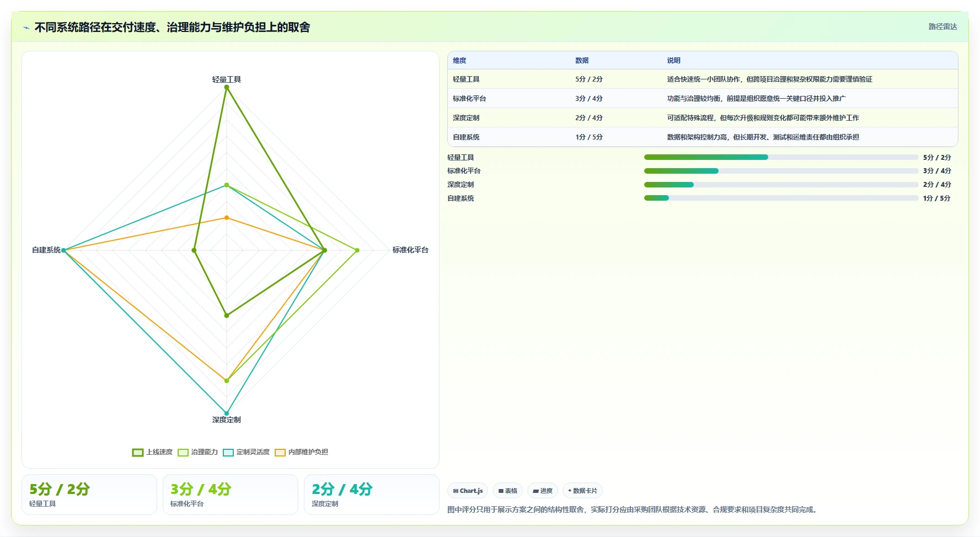The height and width of the screenshot is (537, 980).
Task: Click the 自建系统 label in the progress list
Action: [x=460, y=198]
